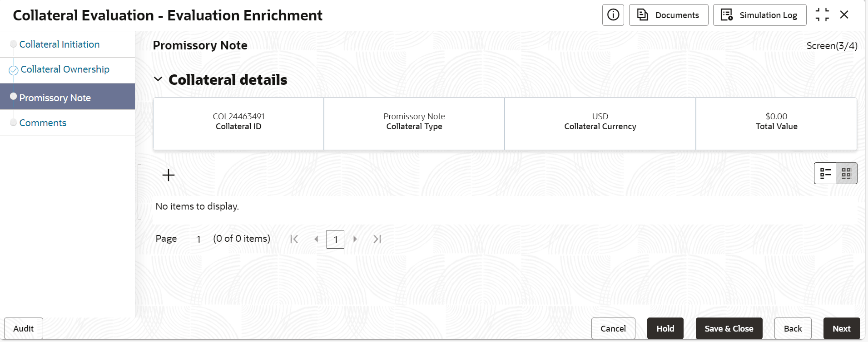
Task: Switch to grid tile view layout
Action: (x=847, y=173)
